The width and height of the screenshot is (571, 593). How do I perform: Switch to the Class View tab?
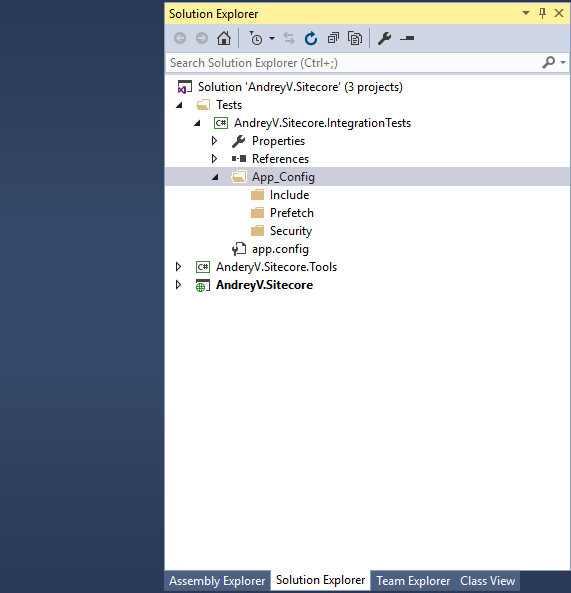(x=487, y=581)
